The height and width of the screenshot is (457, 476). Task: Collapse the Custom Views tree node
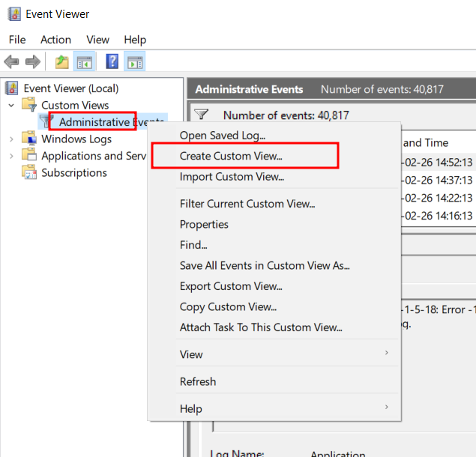(x=11, y=106)
